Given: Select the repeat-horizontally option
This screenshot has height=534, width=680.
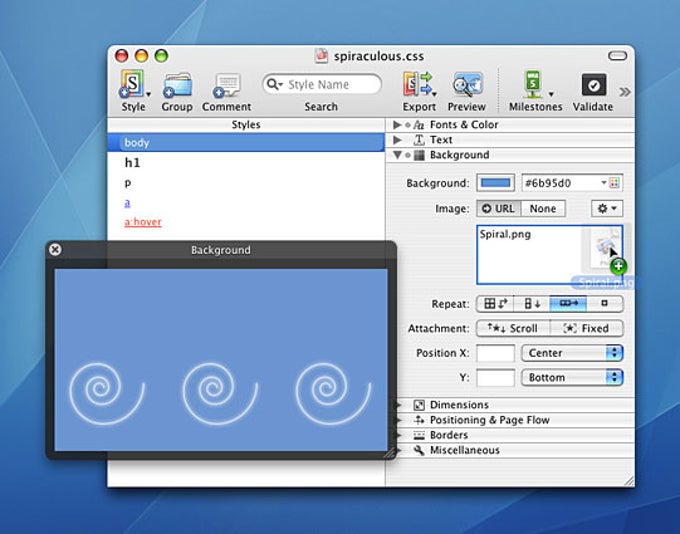Looking at the screenshot, I should click(568, 303).
